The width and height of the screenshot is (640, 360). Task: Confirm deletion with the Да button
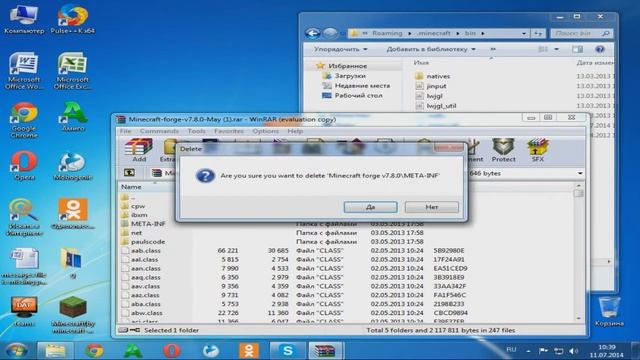click(370, 207)
